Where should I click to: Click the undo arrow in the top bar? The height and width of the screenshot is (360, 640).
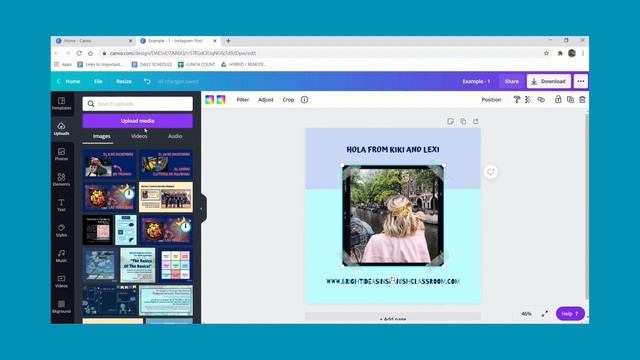coord(147,81)
